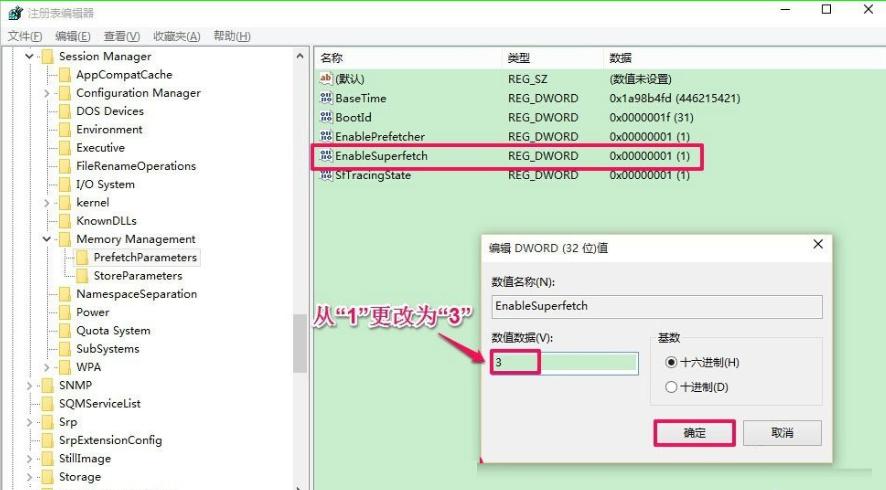Screen dimensions: 886x490
Task: Click the DOS Devices folder icon
Action: tap(66, 111)
